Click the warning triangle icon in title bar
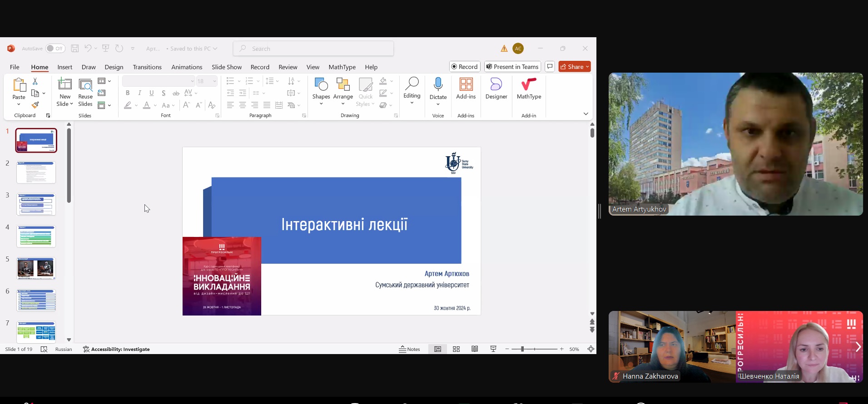Image resolution: width=868 pixels, height=404 pixels. (x=504, y=49)
